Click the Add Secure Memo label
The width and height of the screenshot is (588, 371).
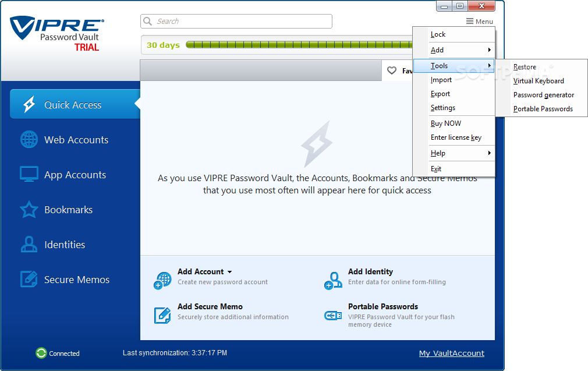[210, 306]
